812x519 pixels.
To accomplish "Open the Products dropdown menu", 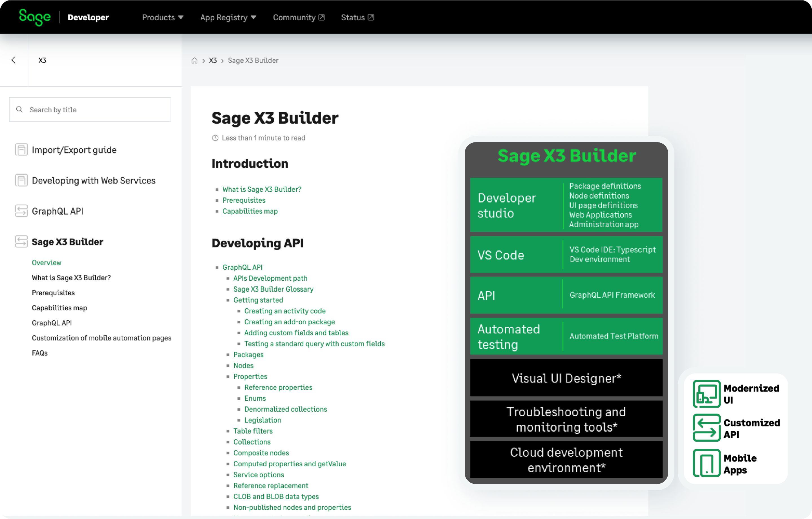I will click(x=162, y=17).
